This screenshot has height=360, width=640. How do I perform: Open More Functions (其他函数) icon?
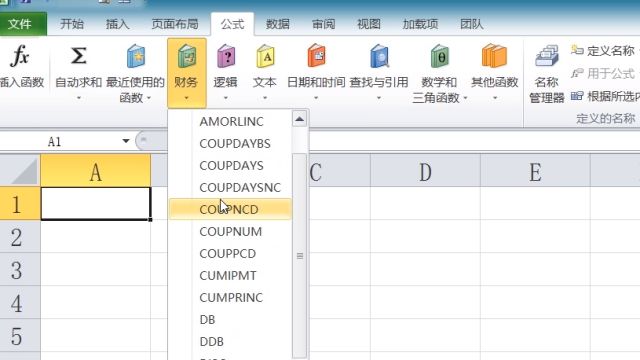click(494, 56)
